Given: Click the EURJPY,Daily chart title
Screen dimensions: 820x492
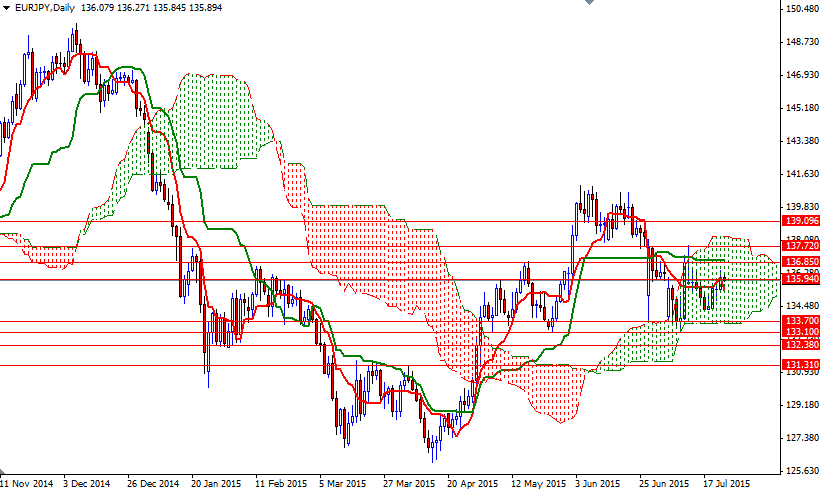Looking at the screenshot, I should pyautogui.click(x=45, y=8).
